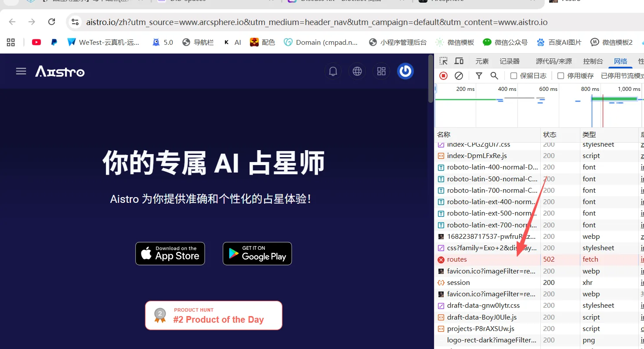Screen dimensions: 644x349
Task: Select draft-data-gnw0Iytr.css request
Action: 539,305
